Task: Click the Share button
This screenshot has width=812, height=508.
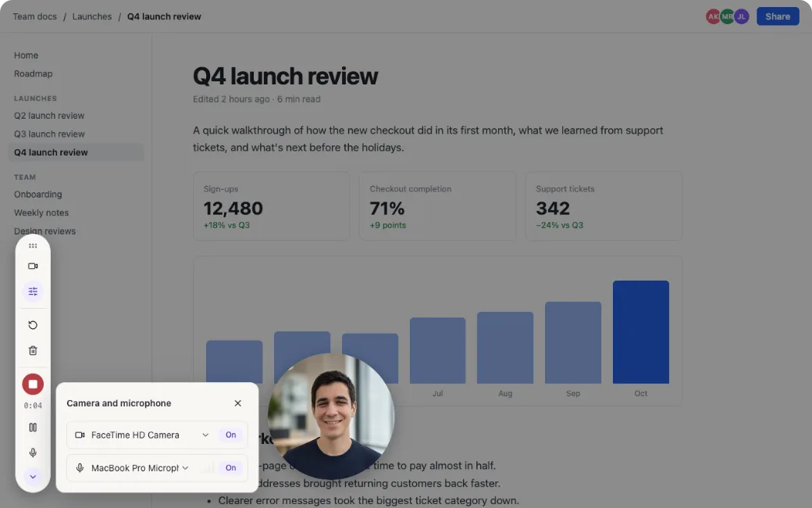Action: click(778, 16)
